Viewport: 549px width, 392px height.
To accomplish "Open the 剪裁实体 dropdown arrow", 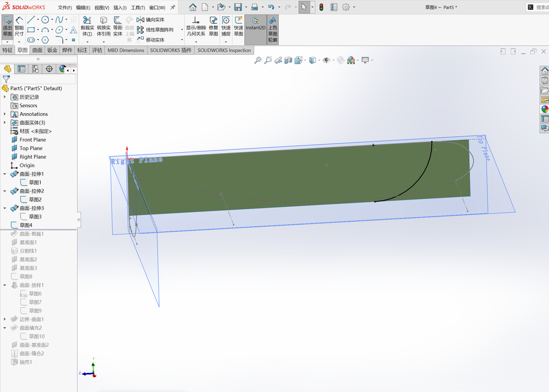I will click(87, 41).
